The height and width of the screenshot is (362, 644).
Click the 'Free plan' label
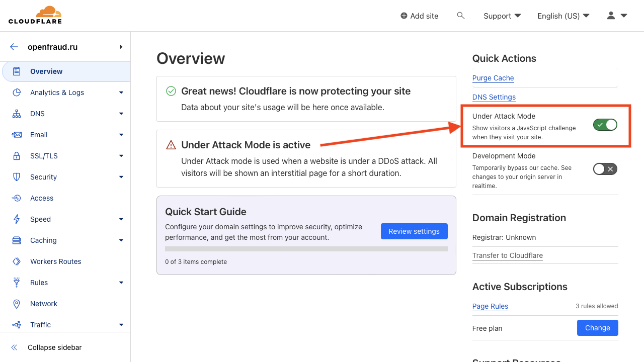(x=487, y=328)
